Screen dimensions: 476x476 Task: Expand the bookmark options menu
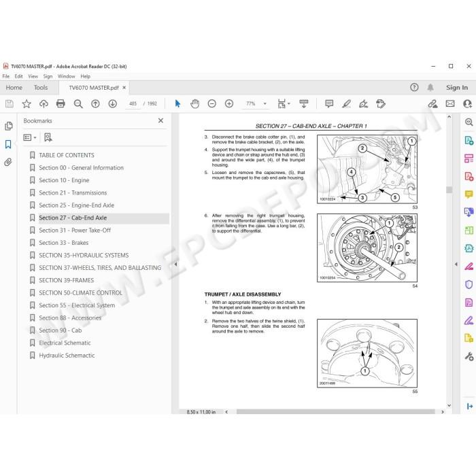click(x=30, y=137)
